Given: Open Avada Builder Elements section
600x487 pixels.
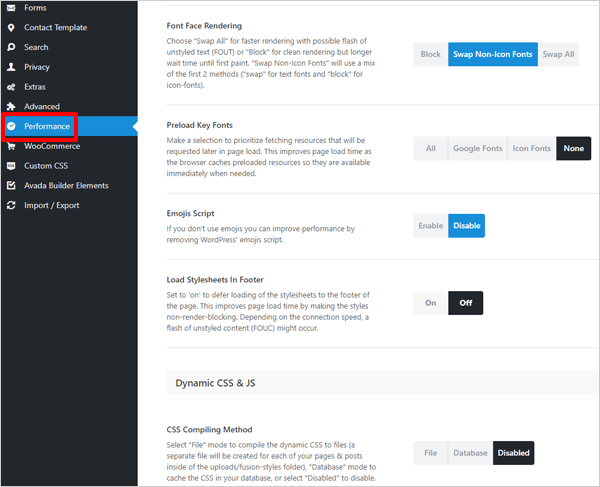Looking at the screenshot, I should click(69, 186).
